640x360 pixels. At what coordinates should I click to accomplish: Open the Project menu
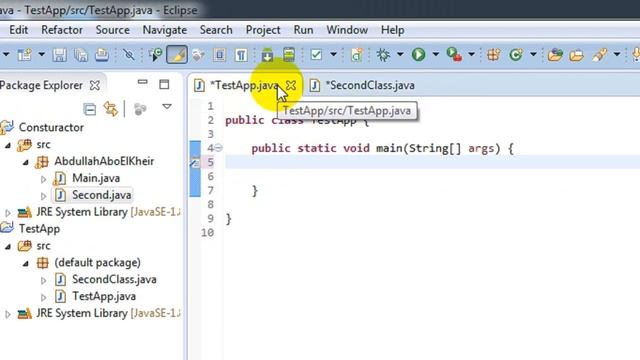pos(263,30)
